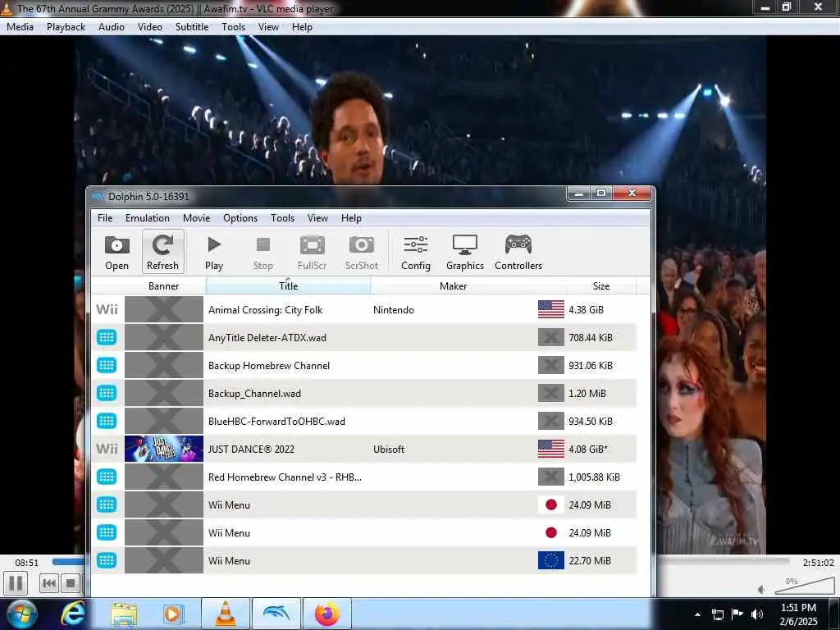Launch Internet Explorer from the taskbar
The width and height of the screenshot is (840, 630).
[73, 614]
